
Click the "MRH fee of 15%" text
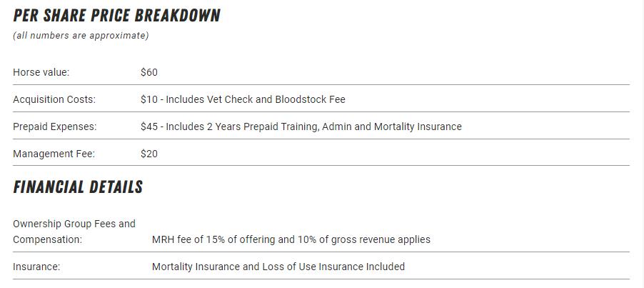[x=188, y=239]
